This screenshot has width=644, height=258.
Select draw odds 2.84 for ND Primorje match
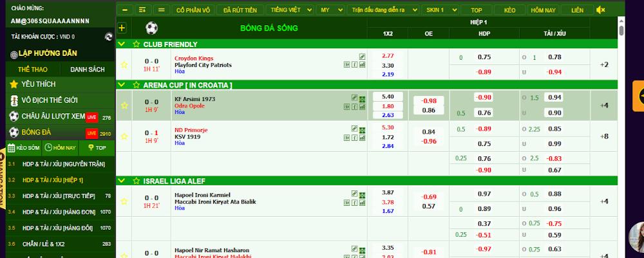coord(388,146)
